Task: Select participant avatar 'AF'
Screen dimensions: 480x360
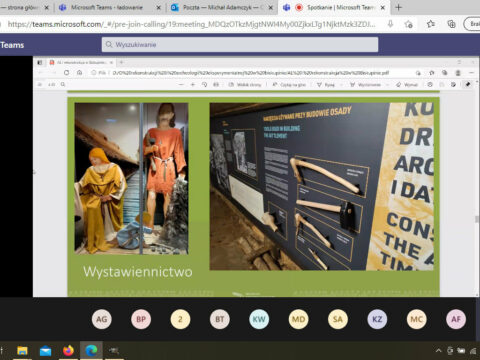Action: coord(456,319)
